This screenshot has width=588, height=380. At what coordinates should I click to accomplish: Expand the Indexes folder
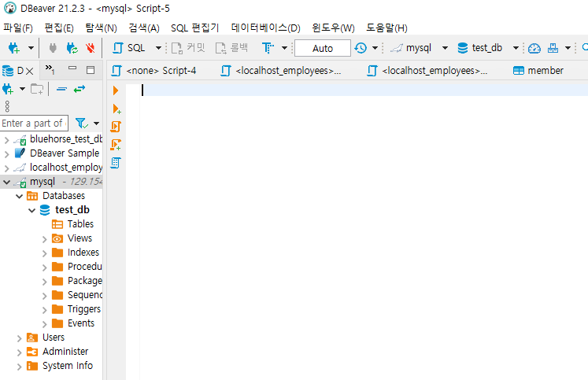tap(44, 253)
